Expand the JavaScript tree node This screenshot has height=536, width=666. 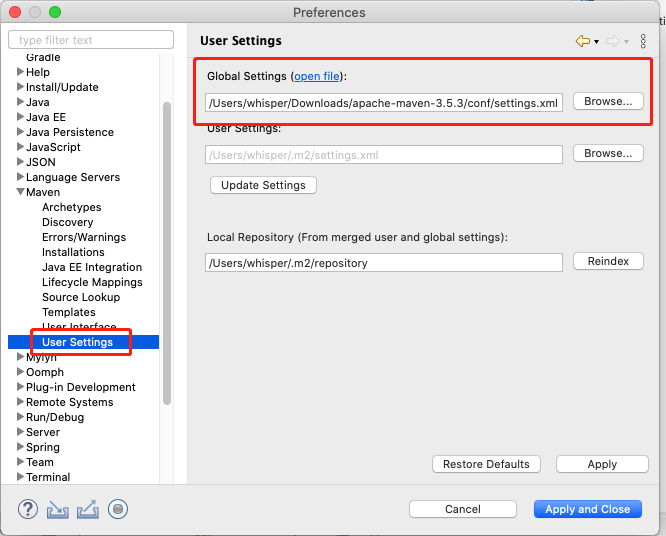click(20, 147)
